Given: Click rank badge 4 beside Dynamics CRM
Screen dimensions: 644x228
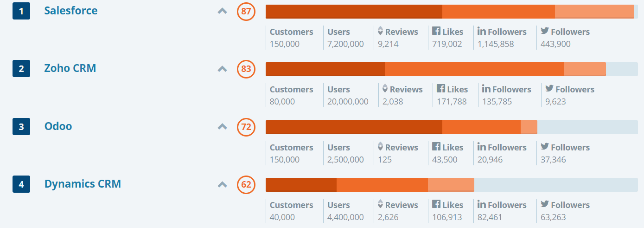Looking at the screenshot, I should 21,185.
